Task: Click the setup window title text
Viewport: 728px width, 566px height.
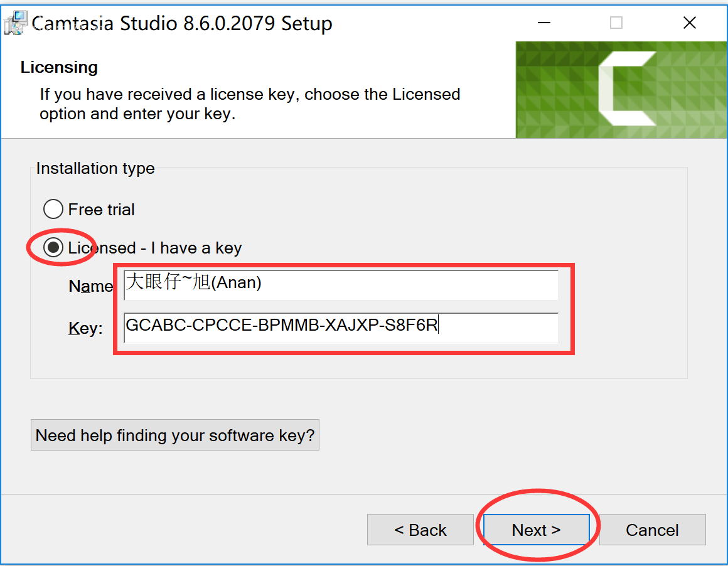Action: (x=182, y=24)
